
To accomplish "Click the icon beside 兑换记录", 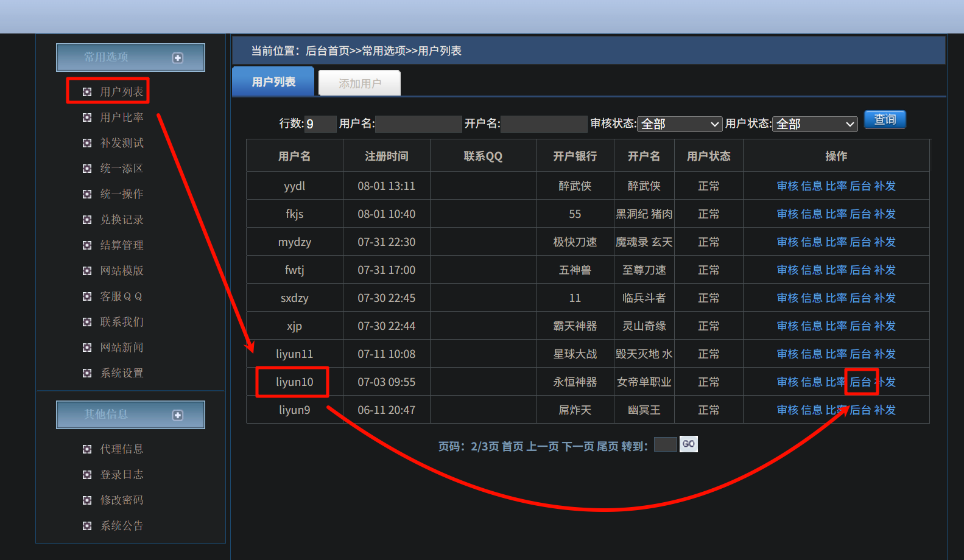I will (87, 220).
